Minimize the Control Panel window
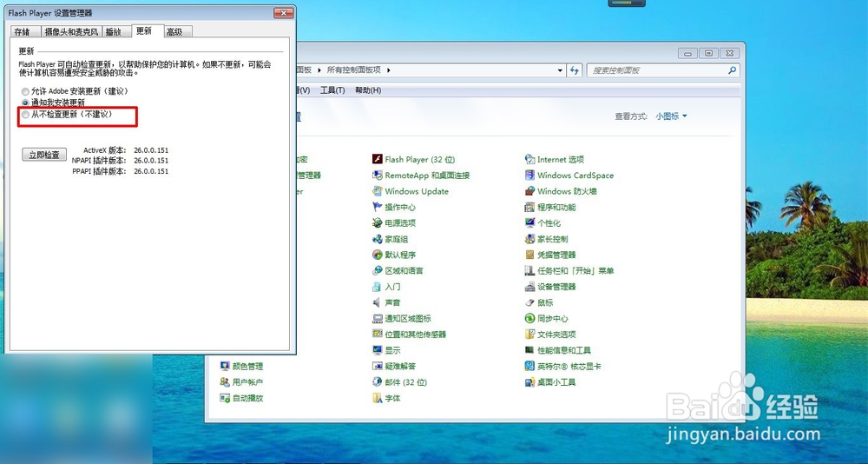The image size is (868, 464). pyautogui.click(x=688, y=54)
